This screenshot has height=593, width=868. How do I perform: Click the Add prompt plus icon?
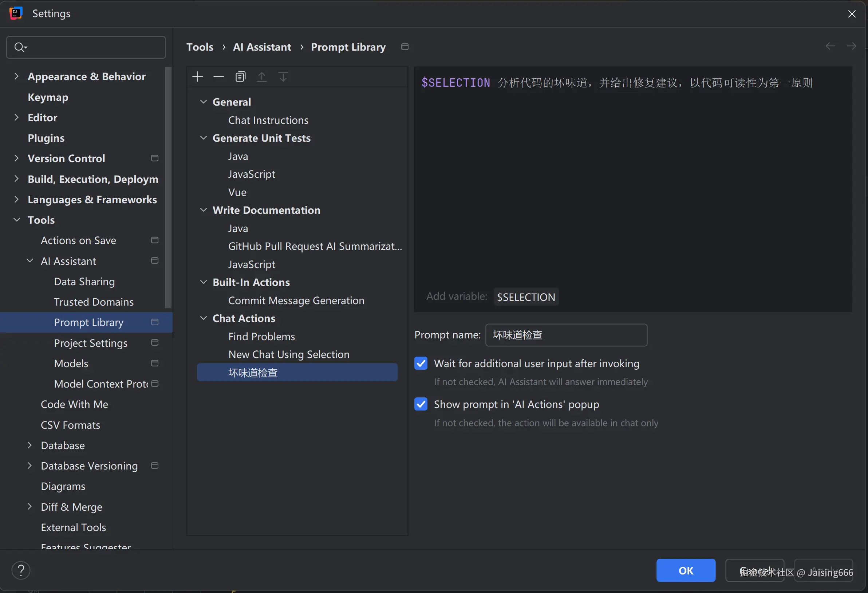[x=198, y=77]
